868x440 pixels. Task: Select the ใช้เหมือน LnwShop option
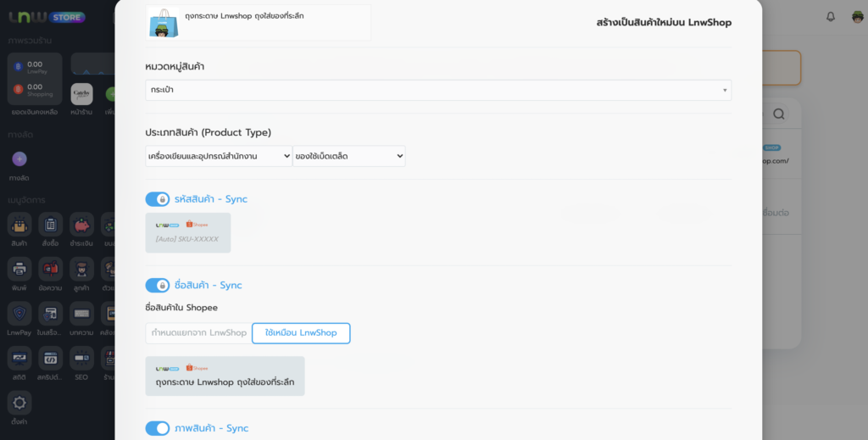[301, 333]
